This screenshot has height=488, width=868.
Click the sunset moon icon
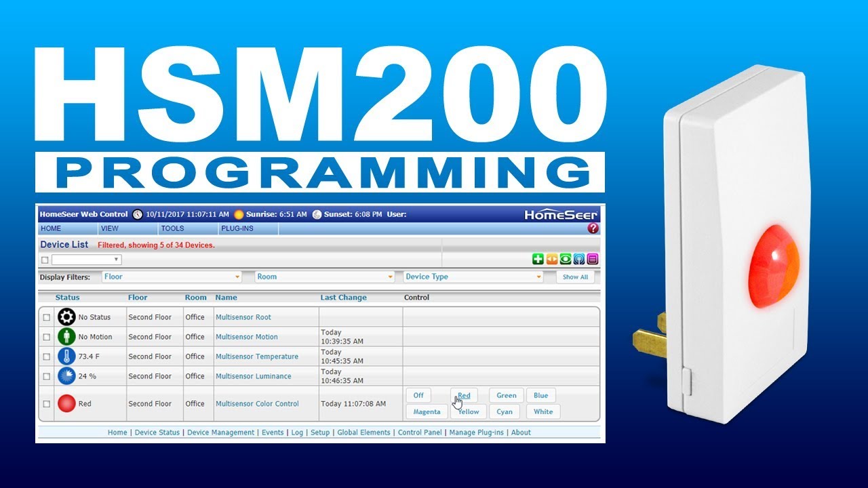[x=317, y=214]
